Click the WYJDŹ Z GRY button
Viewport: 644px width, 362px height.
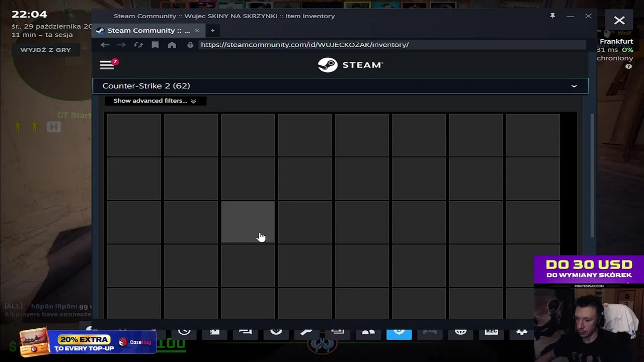point(46,50)
